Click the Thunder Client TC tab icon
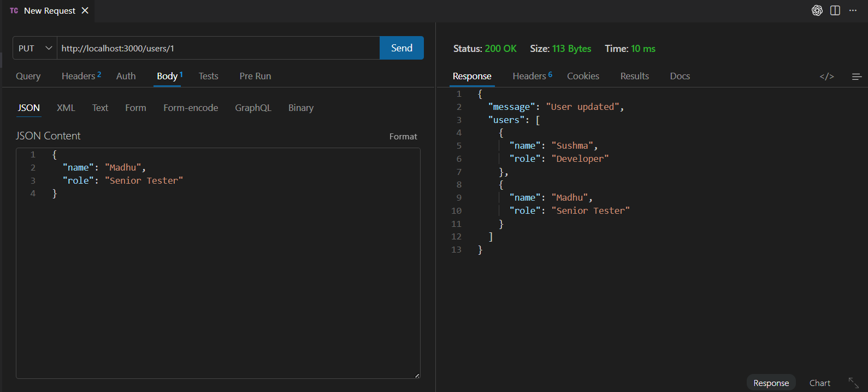 click(14, 10)
